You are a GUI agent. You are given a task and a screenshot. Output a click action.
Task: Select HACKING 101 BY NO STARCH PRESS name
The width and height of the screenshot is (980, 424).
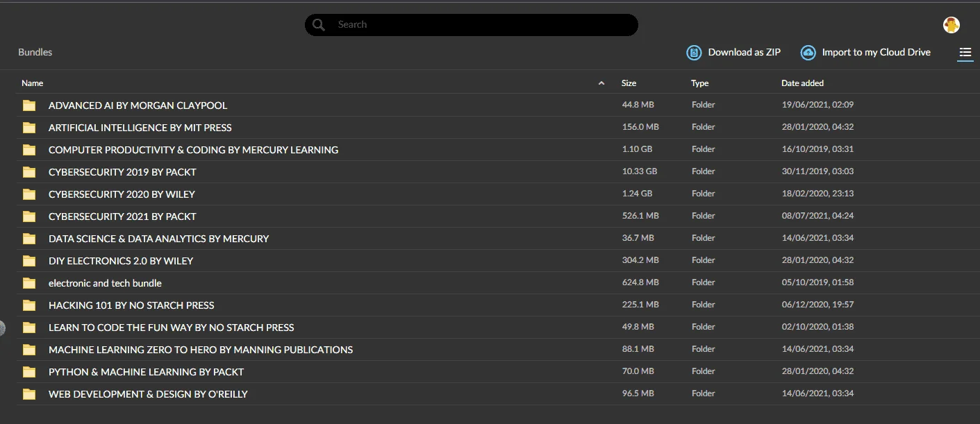pyautogui.click(x=131, y=305)
